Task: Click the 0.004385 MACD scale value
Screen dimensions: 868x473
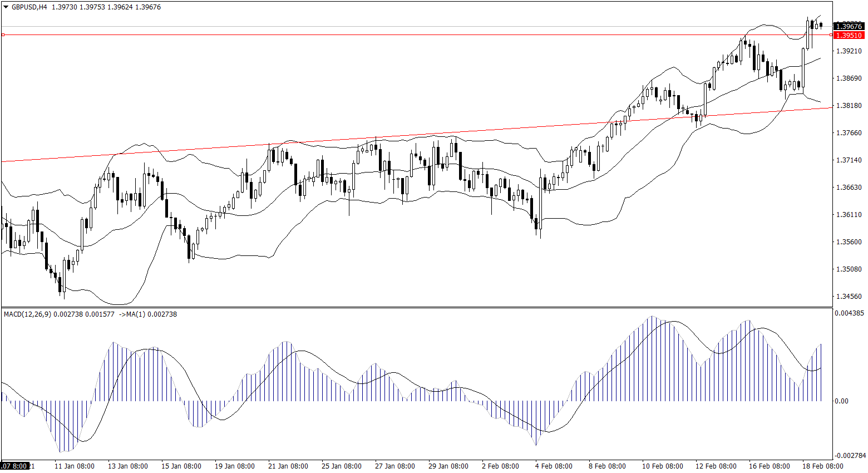Action: (849, 313)
